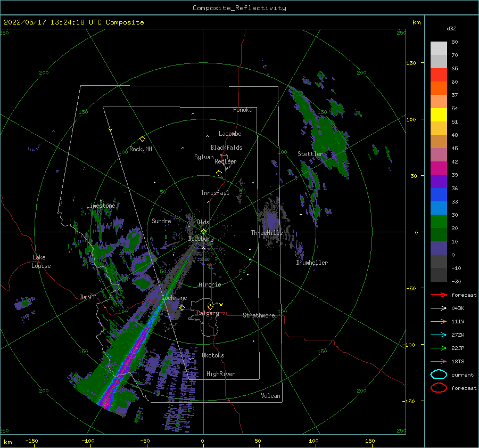Click the Blackfalds city label
479x448 pixels.
pos(226,148)
